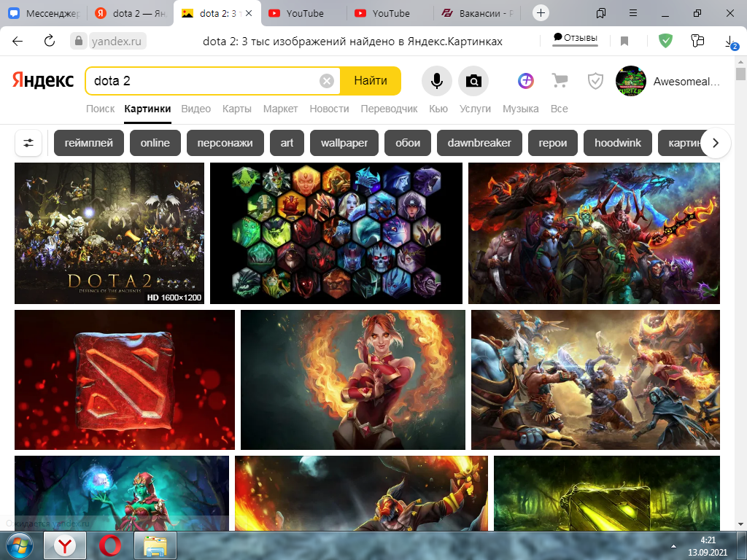Open the Переводчик category

tap(389, 109)
